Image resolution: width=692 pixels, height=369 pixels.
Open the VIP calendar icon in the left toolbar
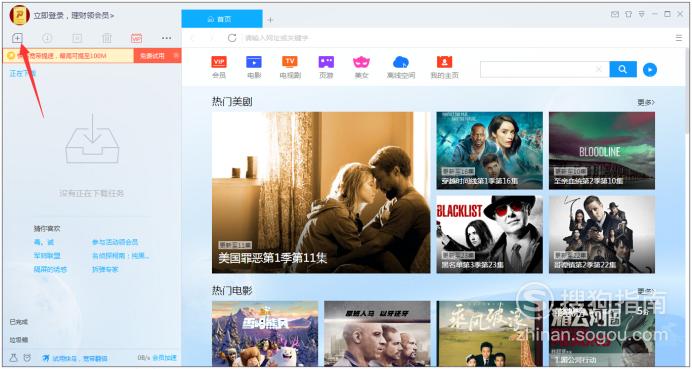click(x=136, y=38)
